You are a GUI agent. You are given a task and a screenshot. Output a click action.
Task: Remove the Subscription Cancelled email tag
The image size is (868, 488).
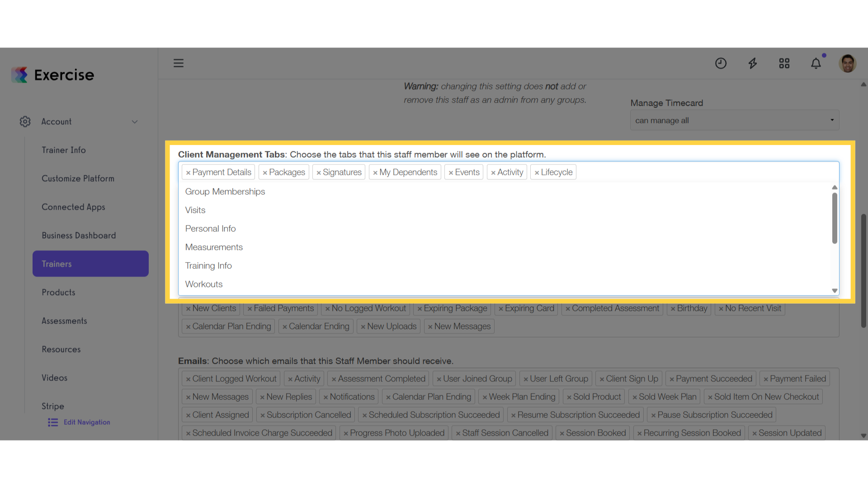click(x=263, y=415)
